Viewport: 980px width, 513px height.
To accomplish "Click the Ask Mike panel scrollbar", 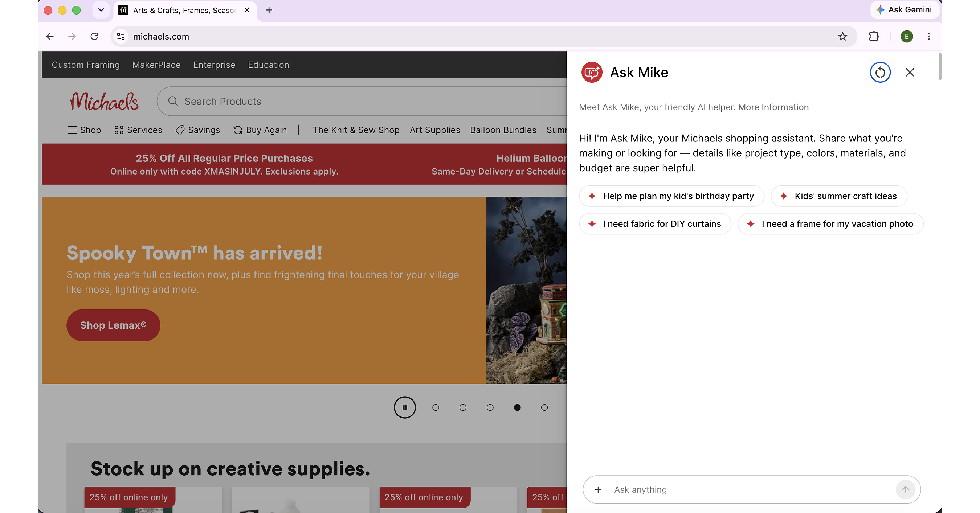I will click(x=940, y=66).
